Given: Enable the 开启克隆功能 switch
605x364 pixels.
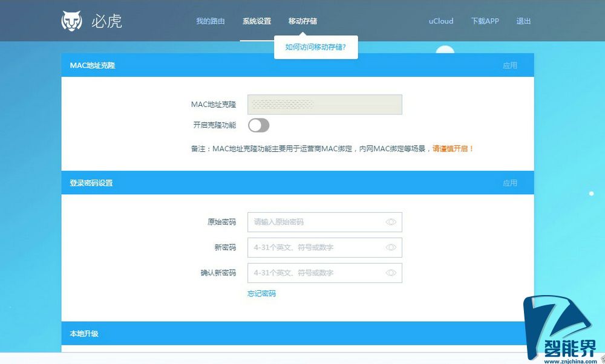Looking at the screenshot, I should (258, 125).
